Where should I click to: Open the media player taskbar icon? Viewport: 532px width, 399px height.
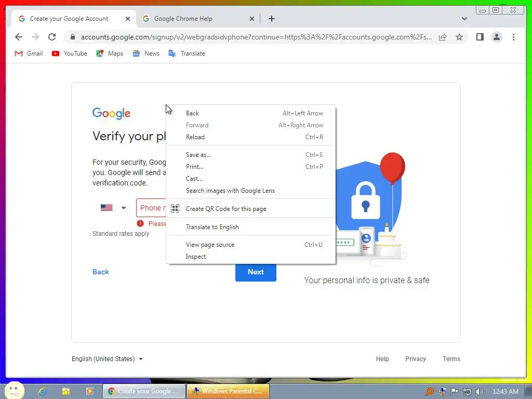point(89,391)
